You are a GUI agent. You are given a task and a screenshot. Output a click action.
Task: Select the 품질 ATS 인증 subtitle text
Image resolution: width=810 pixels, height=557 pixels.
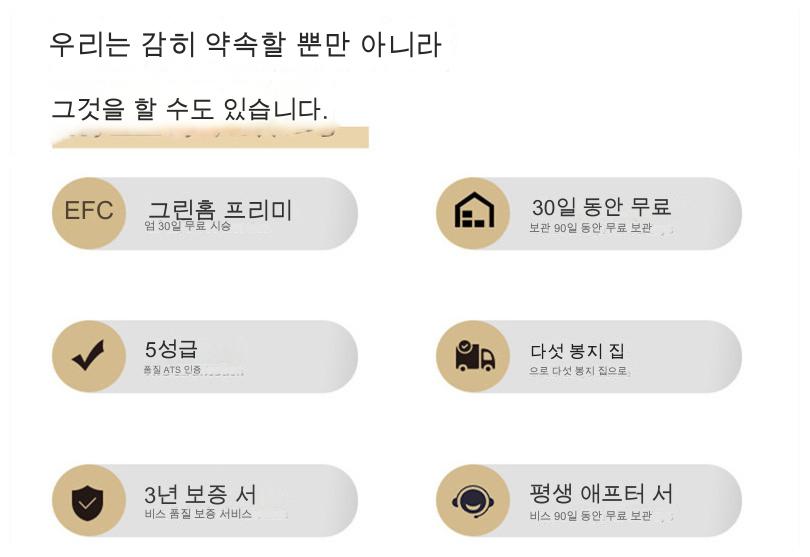(173, 370)
